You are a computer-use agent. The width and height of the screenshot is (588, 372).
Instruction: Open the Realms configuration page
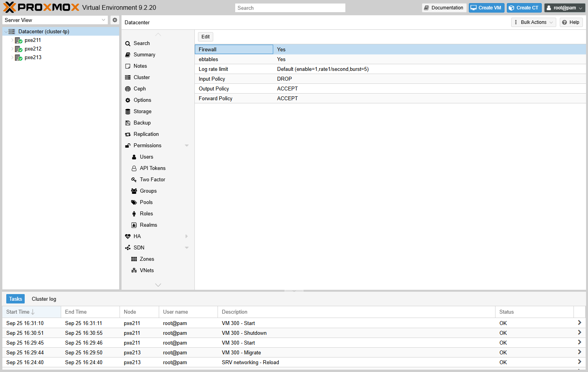point(148,225)
